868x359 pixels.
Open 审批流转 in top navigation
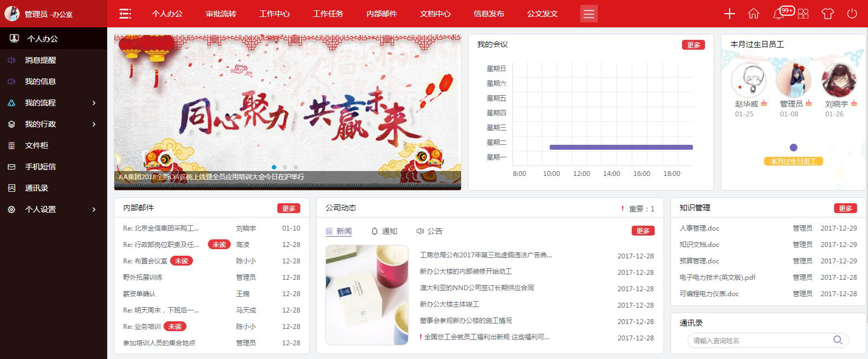(221, 14)
